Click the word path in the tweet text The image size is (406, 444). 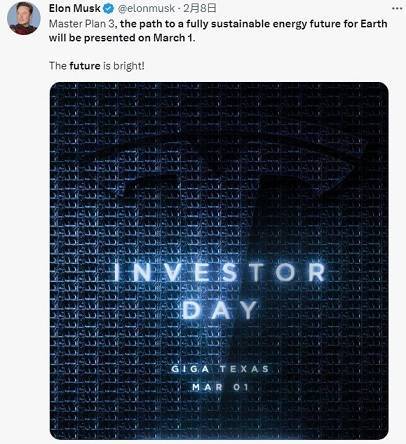point(150,24)
